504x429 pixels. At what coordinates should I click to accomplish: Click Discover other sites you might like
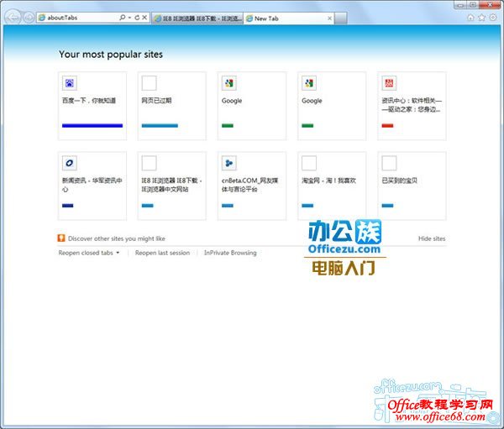coord(117,238)
